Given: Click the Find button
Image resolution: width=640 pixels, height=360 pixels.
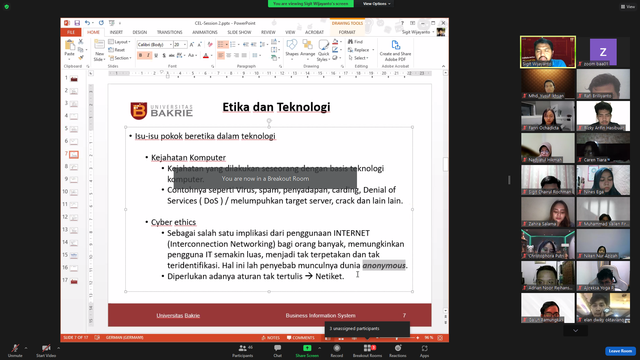Looking at the screenshot, I should pos(355,42).
